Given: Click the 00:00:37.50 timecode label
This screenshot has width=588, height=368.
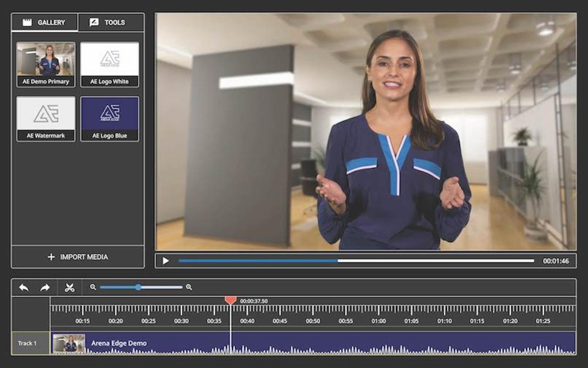Looking at the screenshot, I should (x=254, y=301).
